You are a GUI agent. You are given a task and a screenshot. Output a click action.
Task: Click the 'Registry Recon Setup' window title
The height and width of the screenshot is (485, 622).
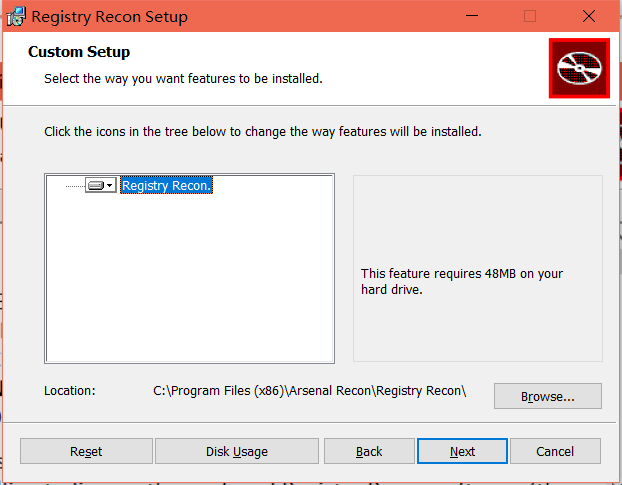click(x=109, y=17)
